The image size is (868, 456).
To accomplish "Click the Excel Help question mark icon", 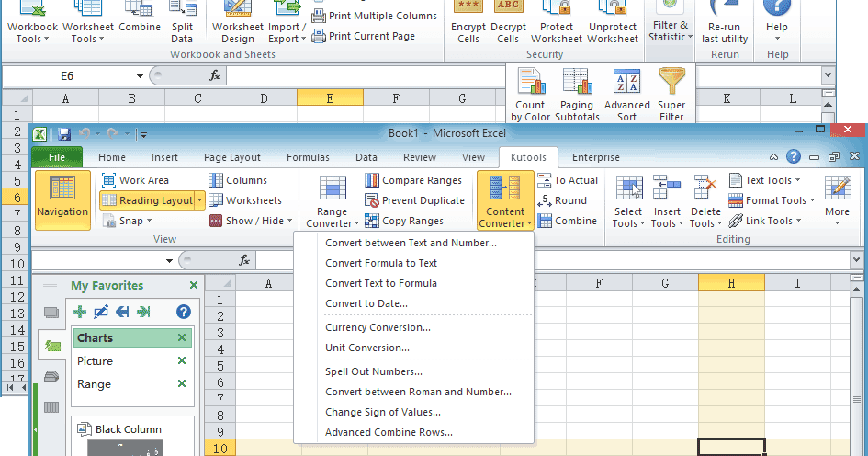I will [x=794, y=157].
